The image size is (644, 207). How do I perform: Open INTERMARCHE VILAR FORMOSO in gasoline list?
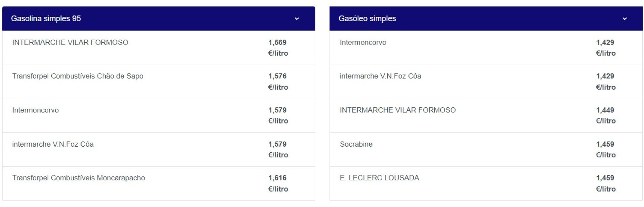pyautogui.click(x=70, y=43)
